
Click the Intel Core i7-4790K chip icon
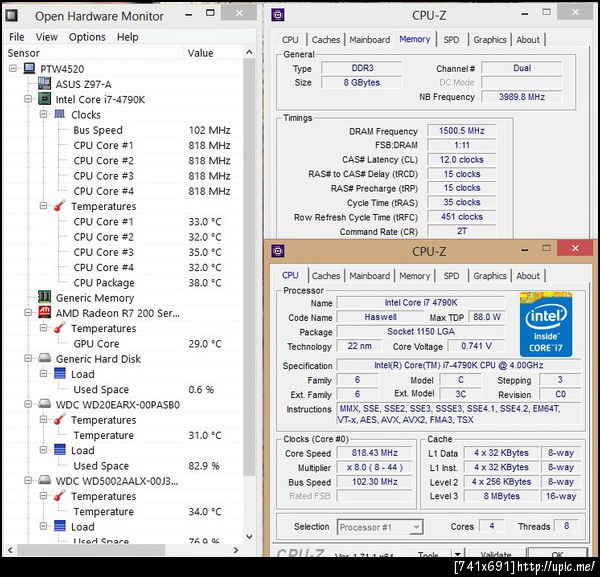44,99
